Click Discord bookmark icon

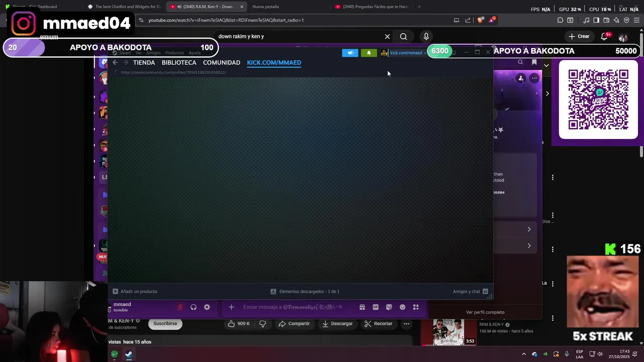tap(534, 62)
